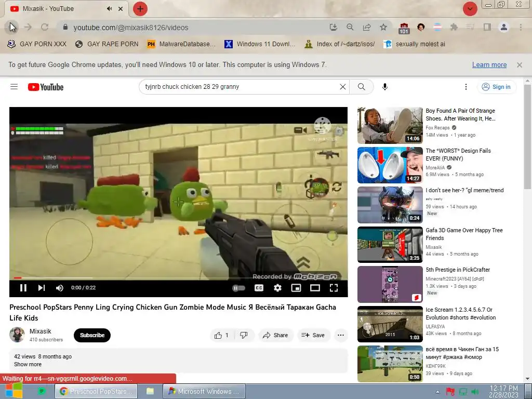Screen dimensions: 532x399
Task: Open the Mixasik channel name link
Action: 41,331
